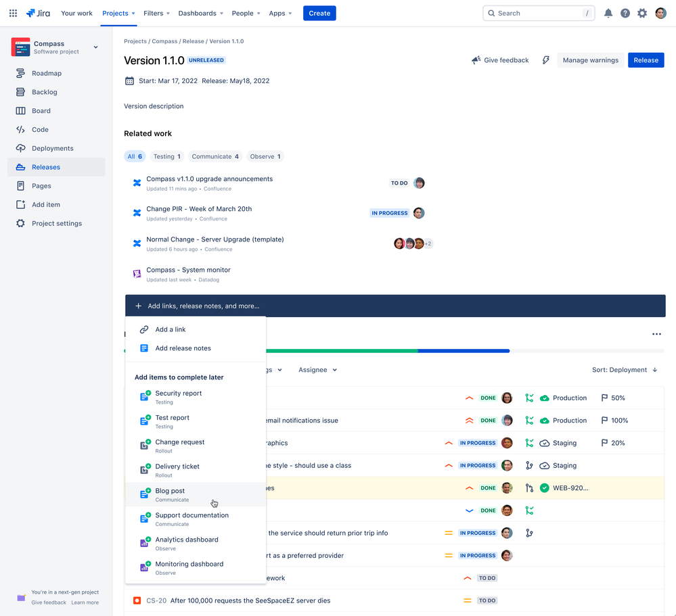
Task: Click the blue Release button
Action: [646, 60]
